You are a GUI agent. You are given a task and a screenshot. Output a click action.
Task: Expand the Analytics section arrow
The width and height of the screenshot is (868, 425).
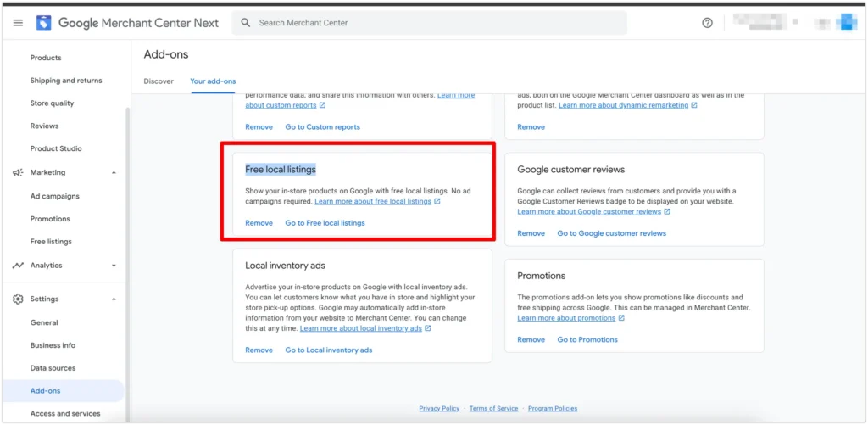114,266
